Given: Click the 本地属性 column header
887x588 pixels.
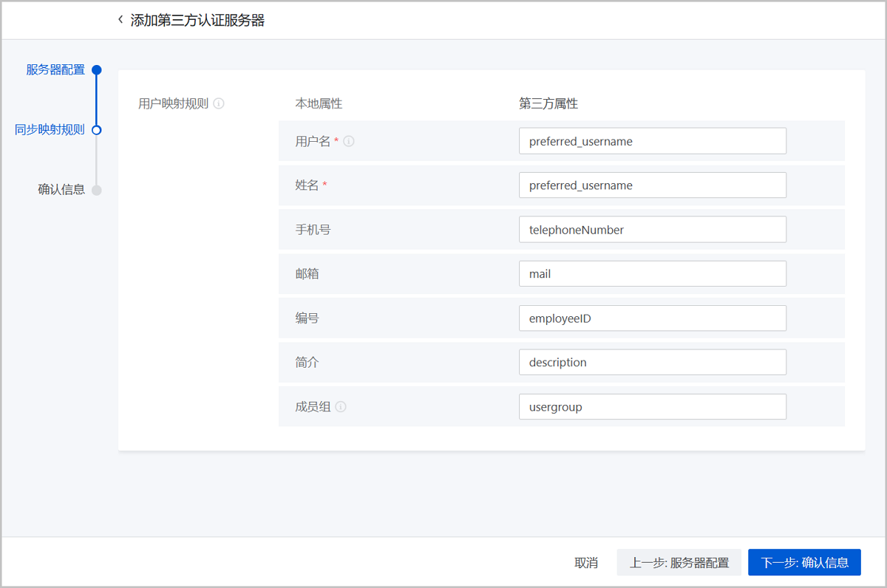Looking at the screenshot, I should [x=319, y=104].
